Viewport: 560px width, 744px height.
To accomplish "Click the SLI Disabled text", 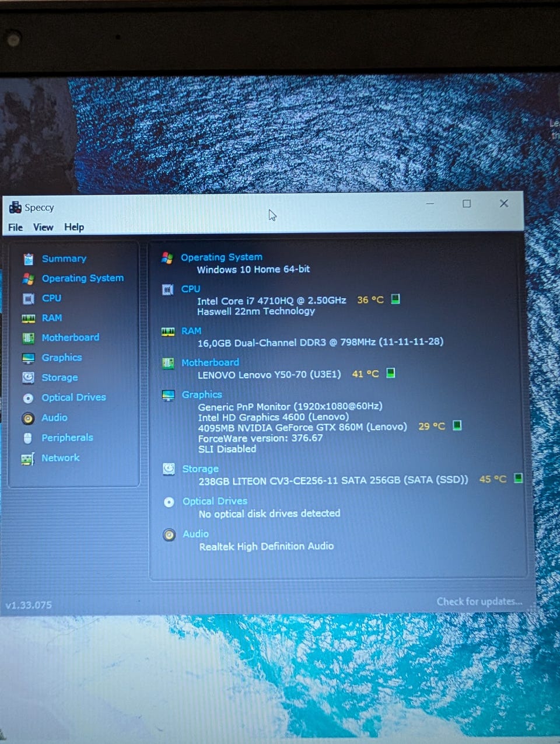I will 227,449.
